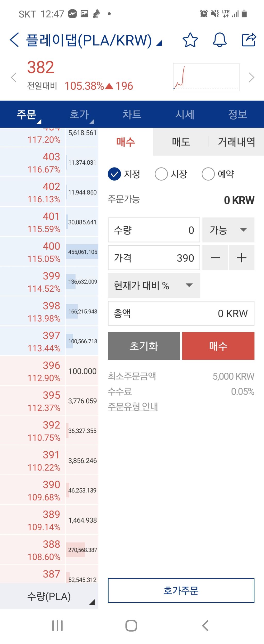Tap the share icon in header
The height and width of the screenshot is (644, 264).
pyautogui.click(x=249, y=40)
